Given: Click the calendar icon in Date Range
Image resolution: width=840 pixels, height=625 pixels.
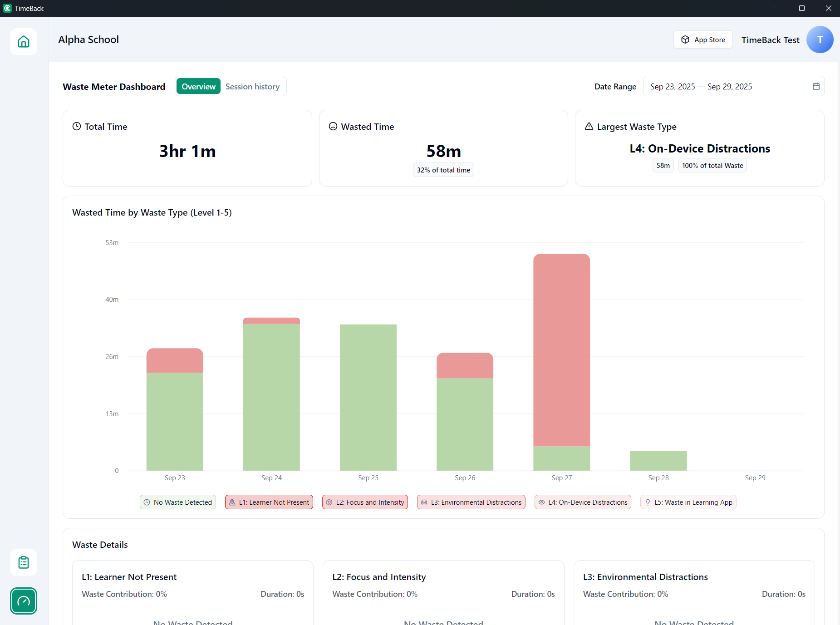Looking at the screenshot, I should coord(816,86).
